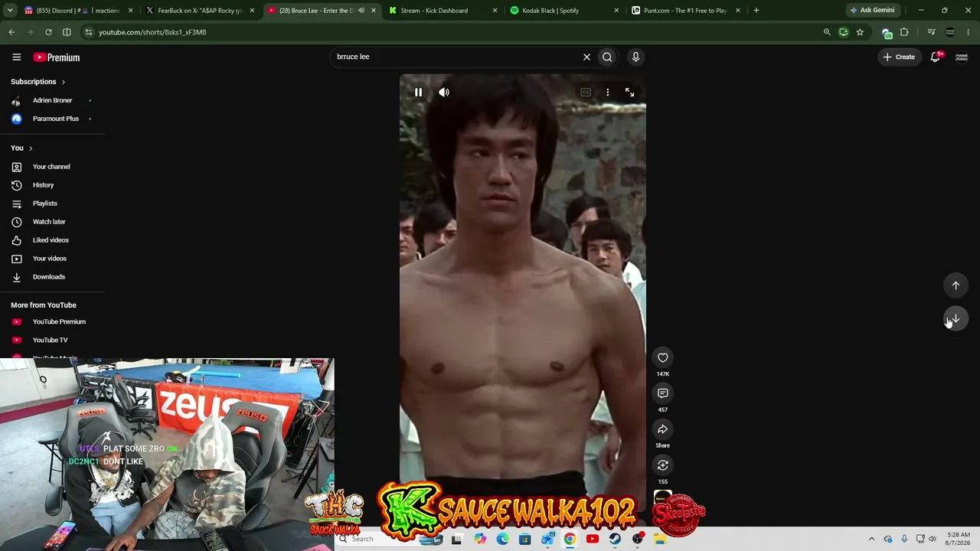
Task: Reload the current page
Action: 48,32
